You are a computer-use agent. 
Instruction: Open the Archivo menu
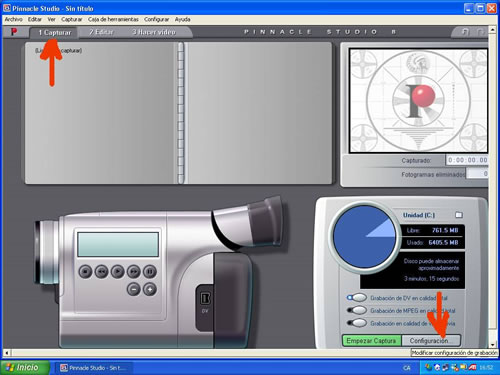coord(13,19)
